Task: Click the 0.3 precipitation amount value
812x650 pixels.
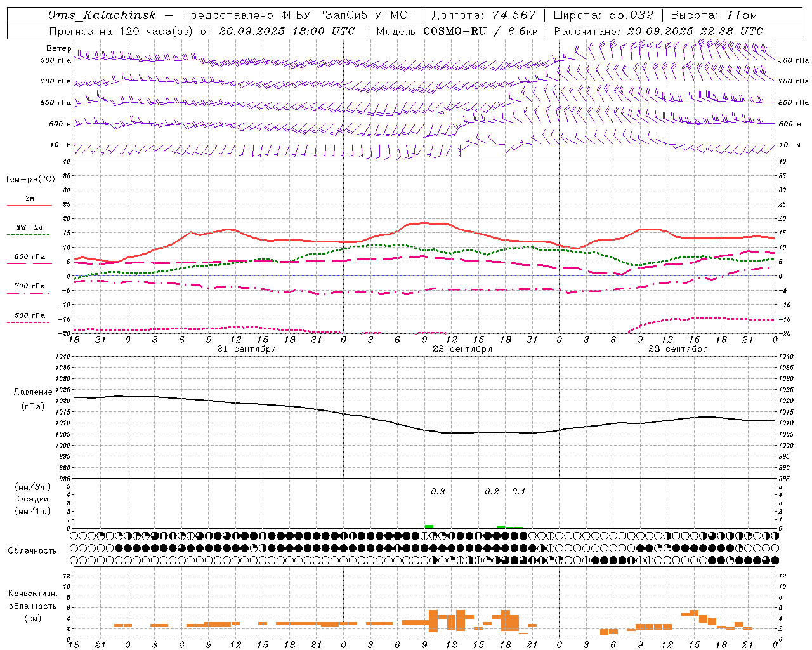Action: pyautogui.click(x=438, y=492)
